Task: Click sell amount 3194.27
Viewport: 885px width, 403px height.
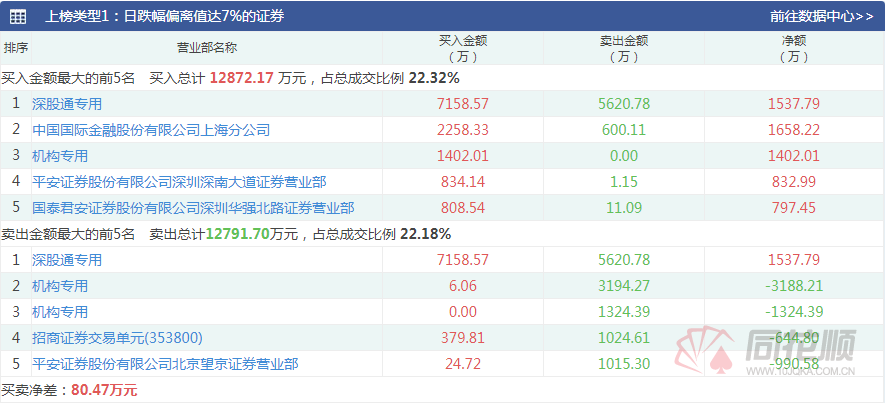Action: 624,286
